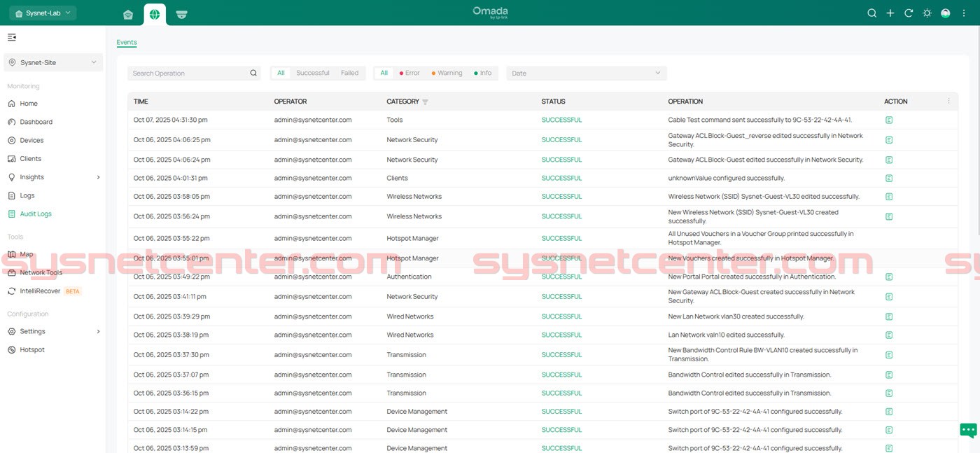Click the Search Operation input field
Viewport: 980px width, 453px height.
(x=188, y=73)
